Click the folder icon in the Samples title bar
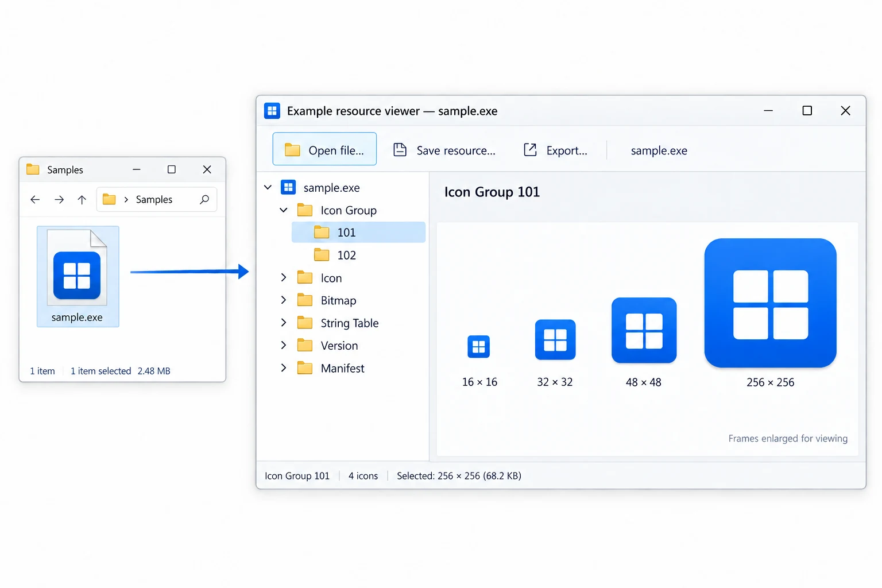Screen dimensions: 882x588 [33, 169]
